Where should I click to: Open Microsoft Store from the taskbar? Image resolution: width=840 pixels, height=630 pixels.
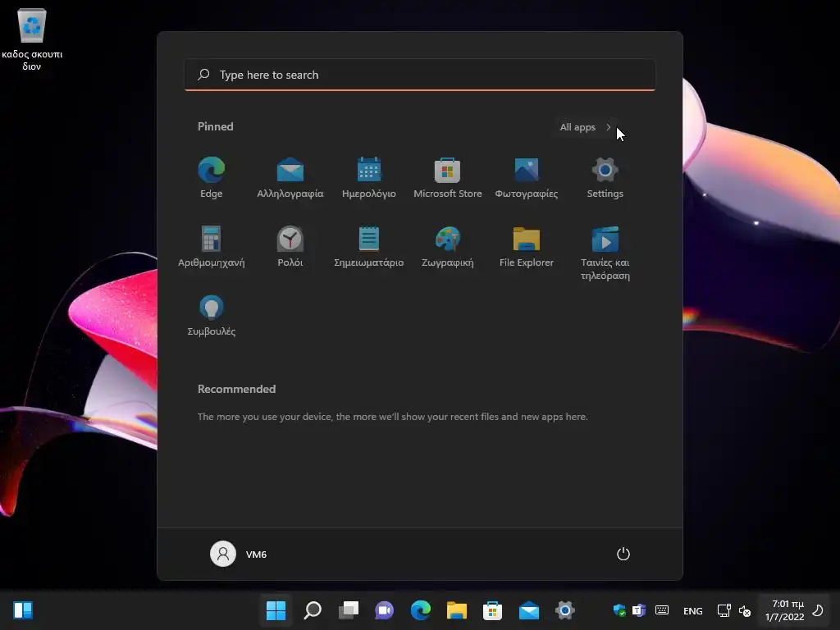click(492, 610)
